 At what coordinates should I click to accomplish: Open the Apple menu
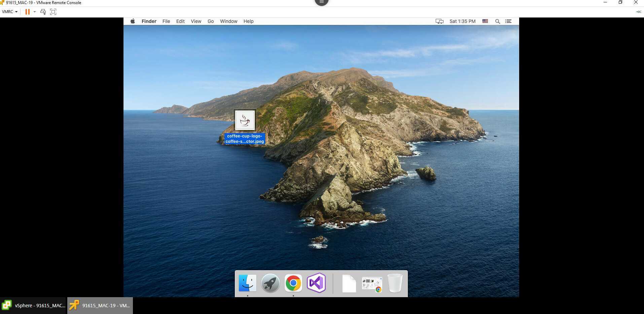[x=132, y=21]
